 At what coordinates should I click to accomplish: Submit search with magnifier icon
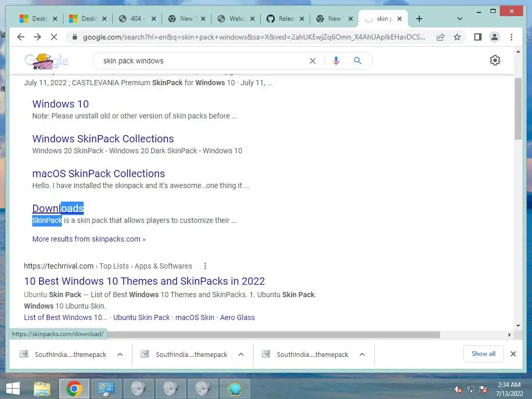click(x=357, y=61)
